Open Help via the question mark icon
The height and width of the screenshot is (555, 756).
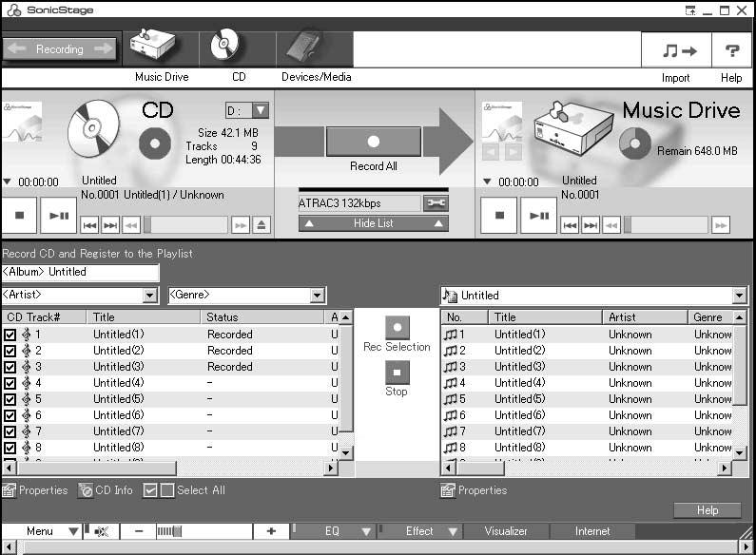pyautogui.click(x=731, y=50)
